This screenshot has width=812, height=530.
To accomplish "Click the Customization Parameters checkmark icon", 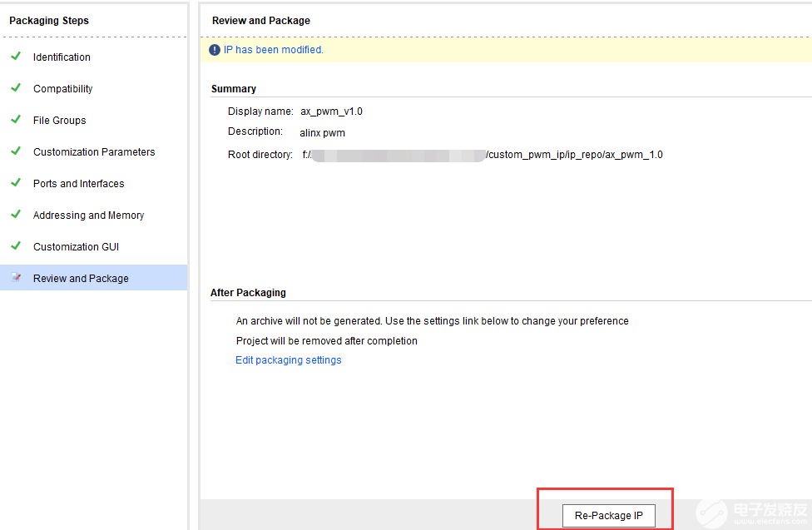I will 15,151.
